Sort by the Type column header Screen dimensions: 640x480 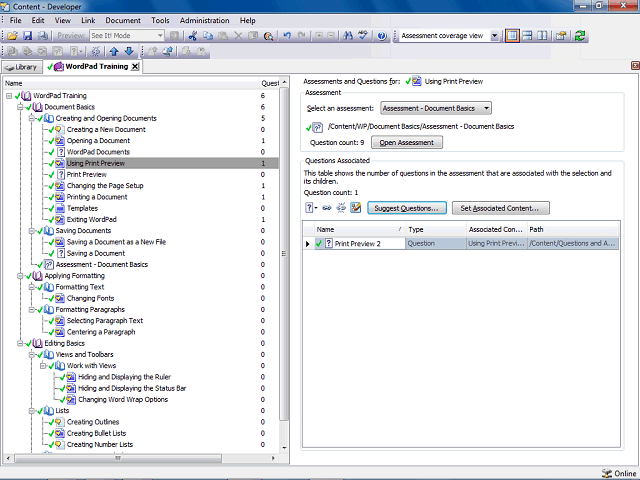(x=436, y=229)
